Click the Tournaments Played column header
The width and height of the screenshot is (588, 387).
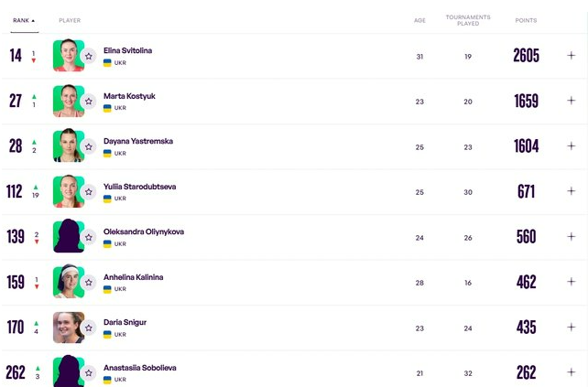tap(467, 20)
